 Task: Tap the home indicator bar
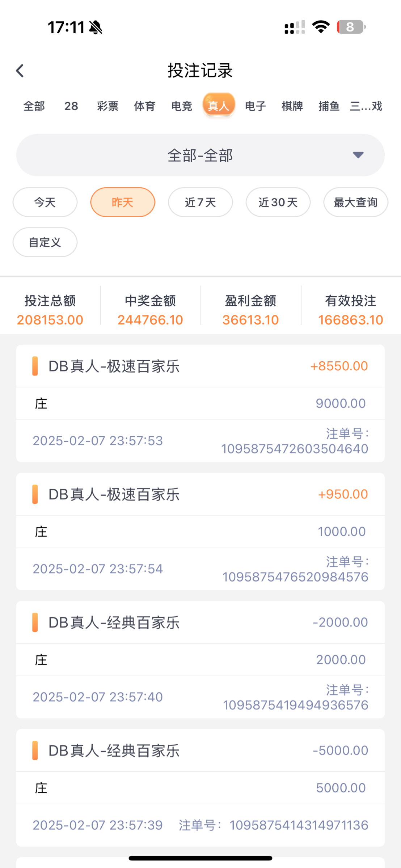[x=200, y=858]
